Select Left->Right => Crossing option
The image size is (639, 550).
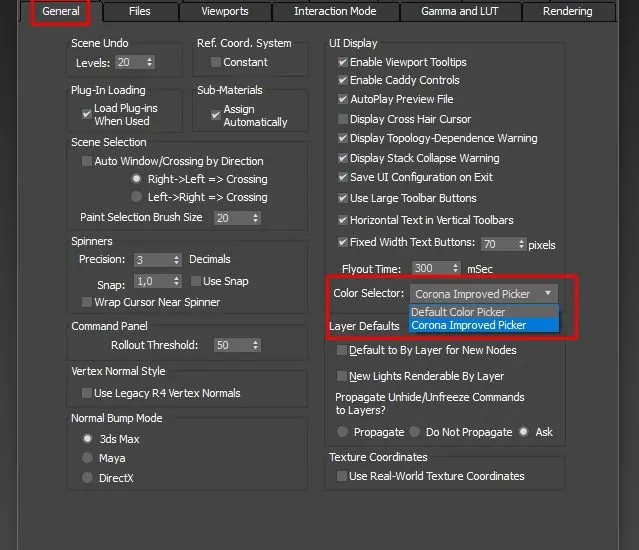tap(137, 197)
